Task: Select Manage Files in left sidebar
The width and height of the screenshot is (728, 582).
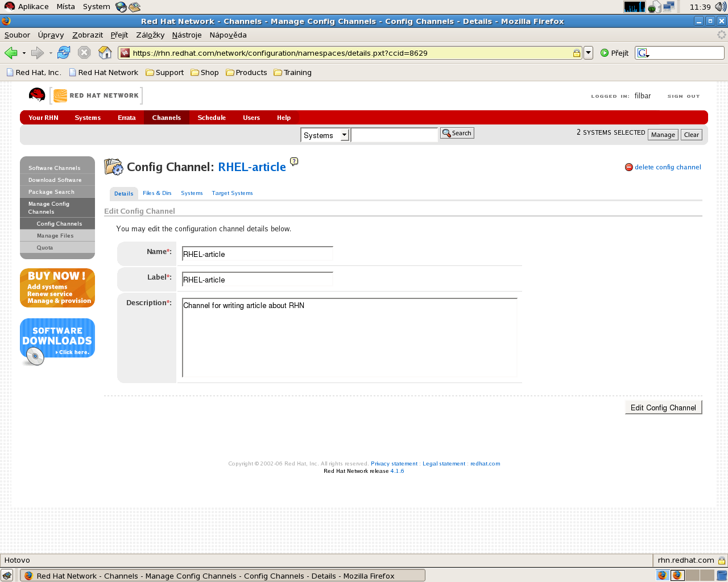Action: [55, 236]
